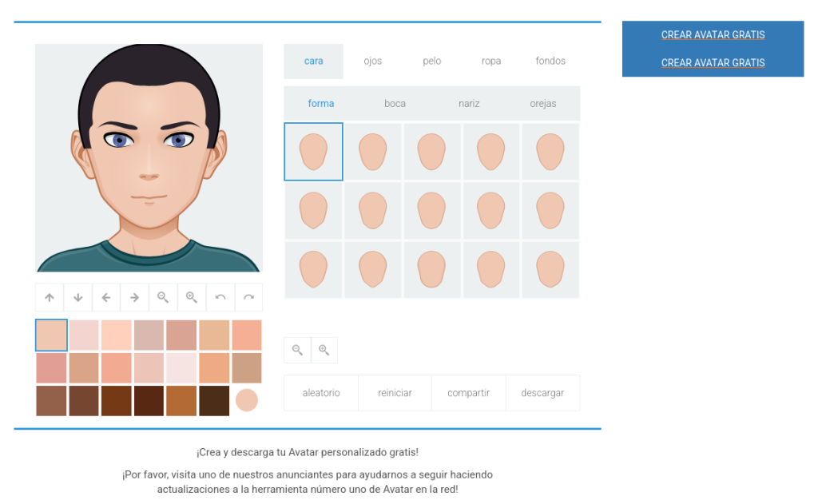Click the undo arrow icon
818x504 pixels.
[x=220, y=298]
